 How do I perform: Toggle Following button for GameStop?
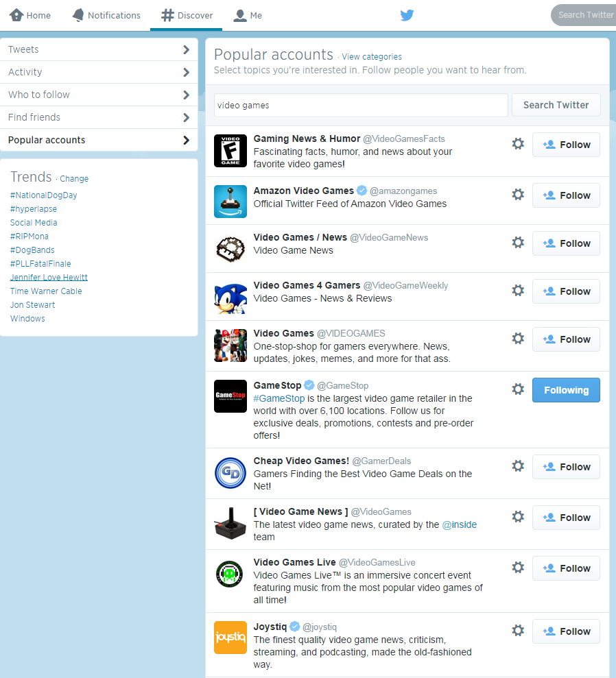(x=566, y=390)
